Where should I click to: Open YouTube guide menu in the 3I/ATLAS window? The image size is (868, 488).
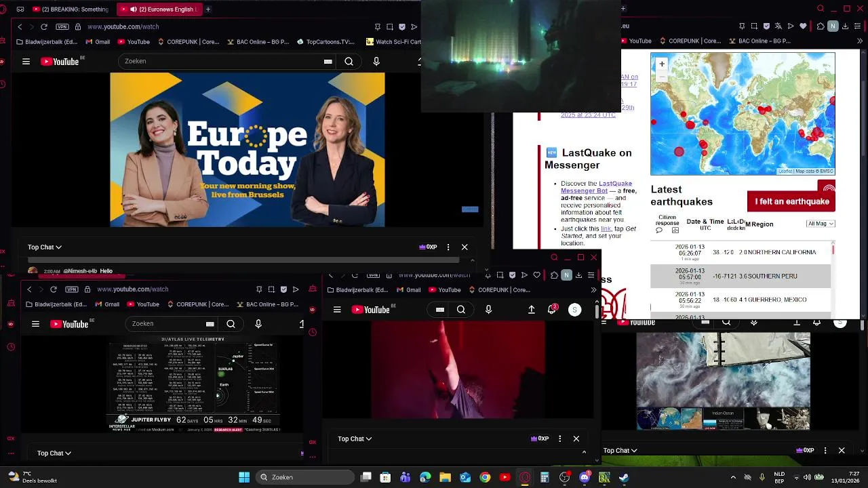pos(35,324)
